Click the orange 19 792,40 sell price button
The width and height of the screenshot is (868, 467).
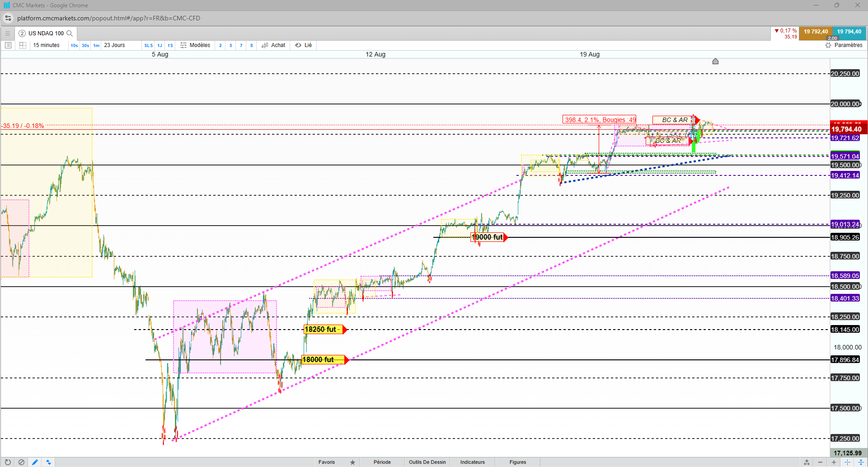tap(816, 33)
